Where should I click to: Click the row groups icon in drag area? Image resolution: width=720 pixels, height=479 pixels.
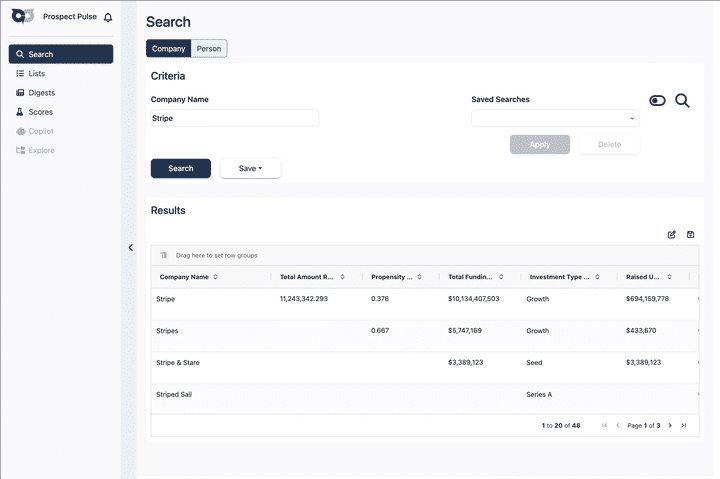tap(164, 255)
